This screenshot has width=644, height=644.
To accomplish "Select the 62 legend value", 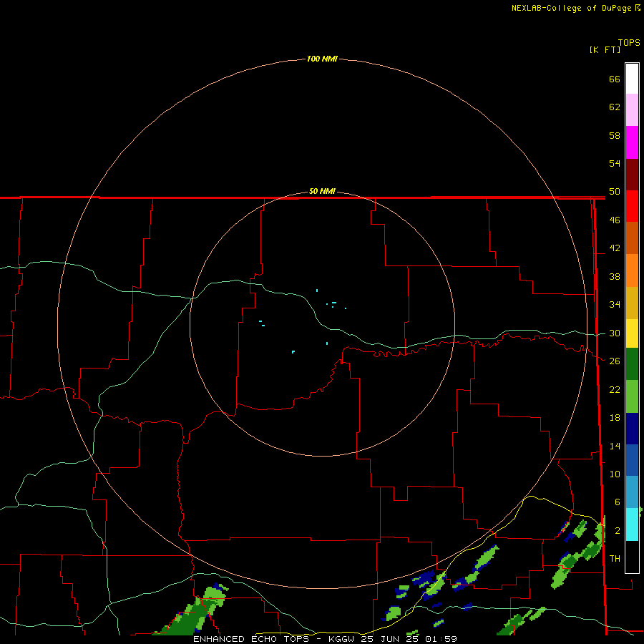I will [x=615, y=107].
